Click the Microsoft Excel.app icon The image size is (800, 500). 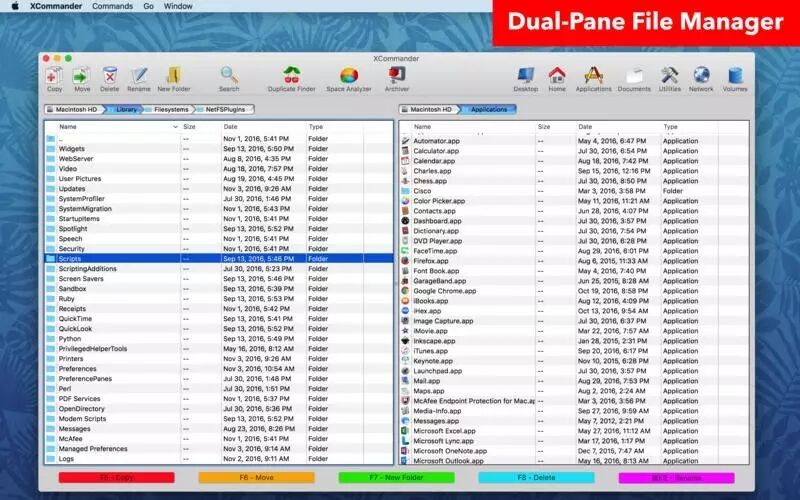tap(405, 431)
